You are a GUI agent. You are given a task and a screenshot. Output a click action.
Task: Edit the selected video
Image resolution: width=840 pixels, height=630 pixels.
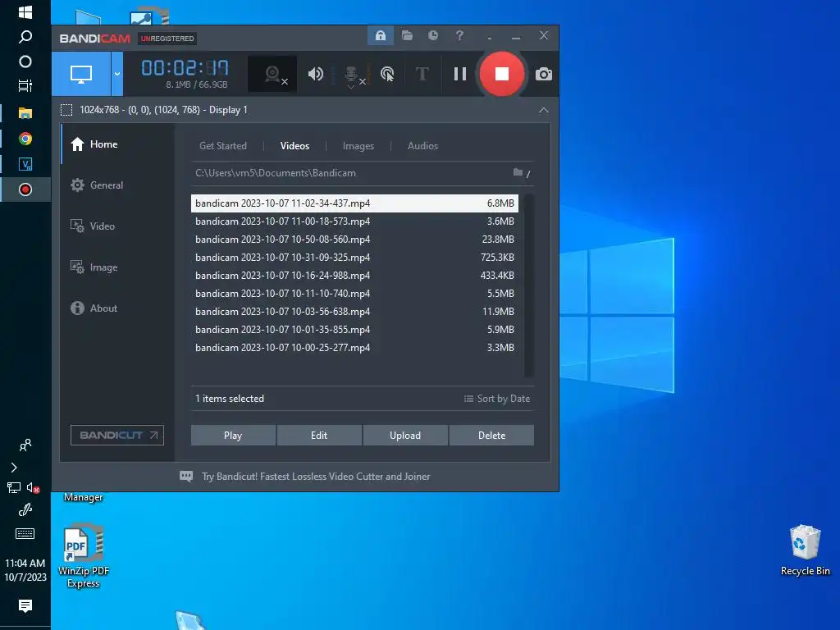319,436
